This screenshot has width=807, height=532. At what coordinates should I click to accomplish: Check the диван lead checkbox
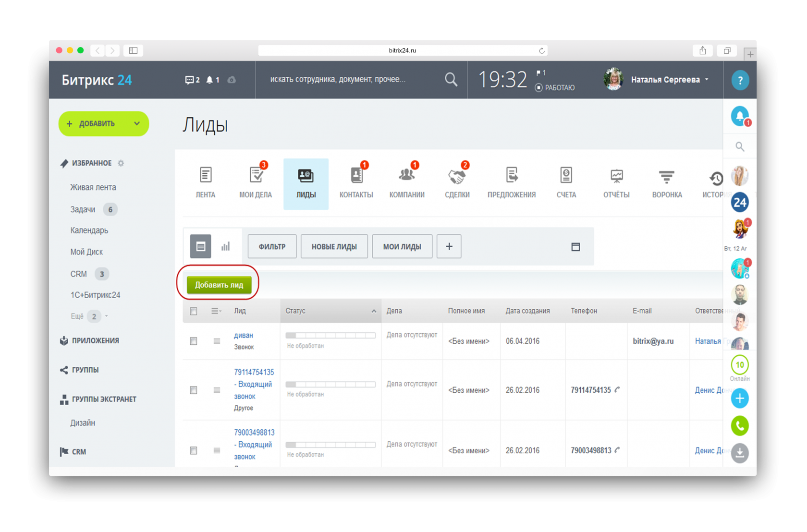click(194, 341)
